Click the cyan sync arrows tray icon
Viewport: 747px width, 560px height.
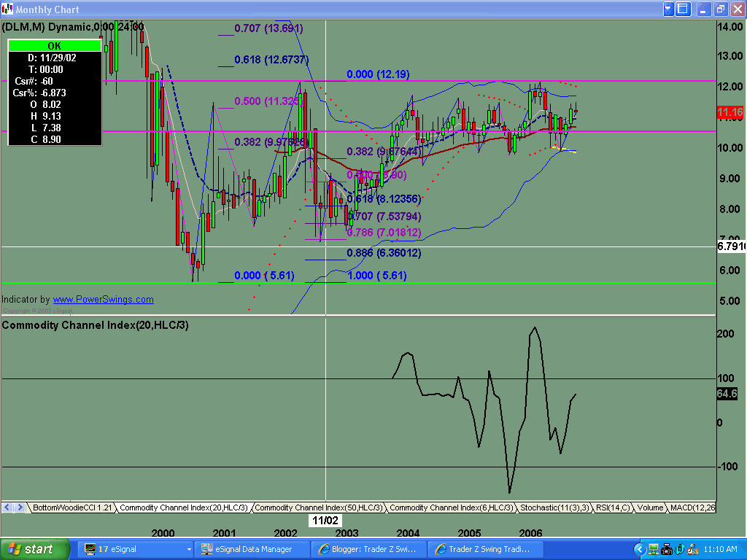[679, 550]
